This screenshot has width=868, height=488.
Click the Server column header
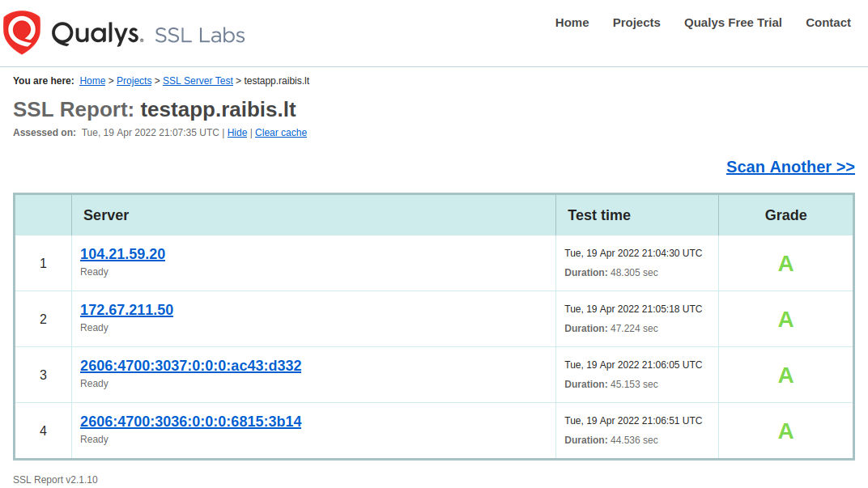[x=106, y=215]
